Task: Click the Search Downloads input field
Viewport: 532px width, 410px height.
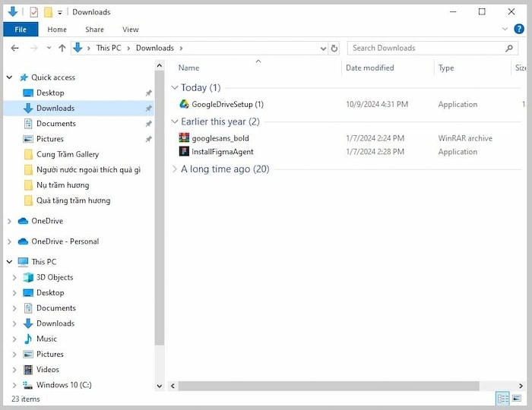Action: point(426,48)
